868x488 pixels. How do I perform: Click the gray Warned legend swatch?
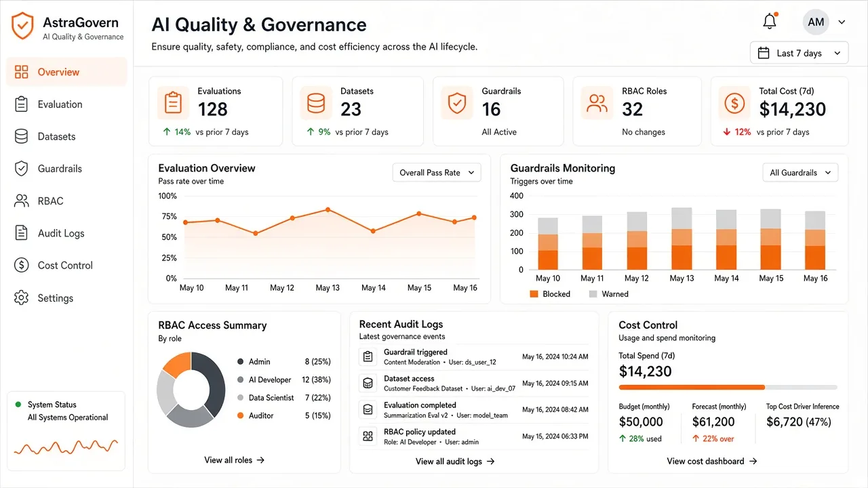(x=593, y=294)
